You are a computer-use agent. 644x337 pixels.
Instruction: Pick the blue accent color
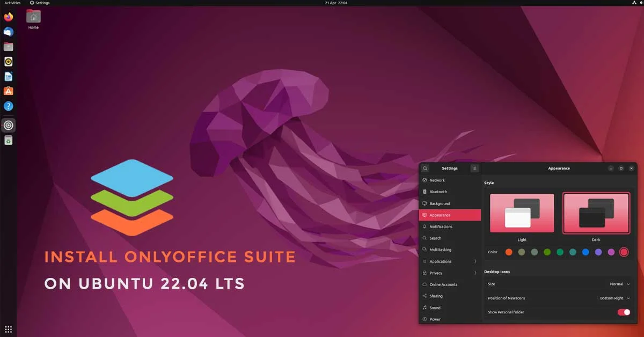(586, 252)
